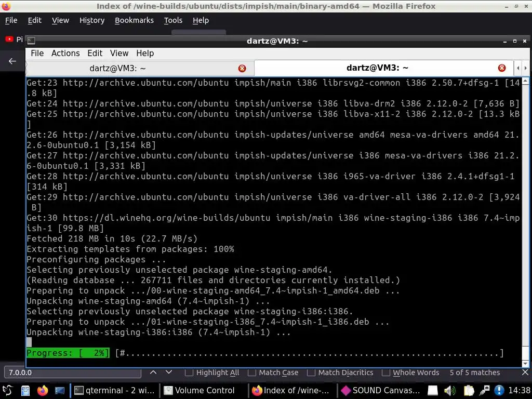Click the Firefox logo in the browser title bar
Image resolution: width=532 pixels, height=399 pixels.
pyautogui.click(x=6, y=6)
